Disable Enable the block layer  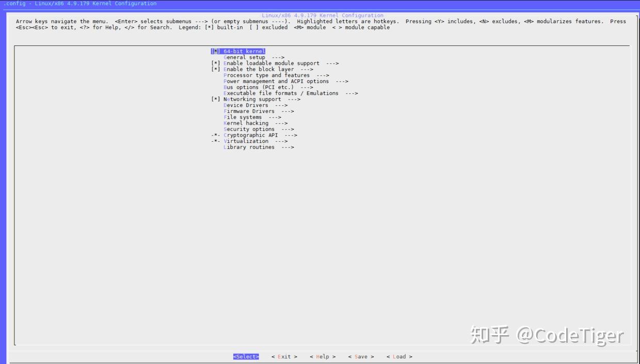255,69
